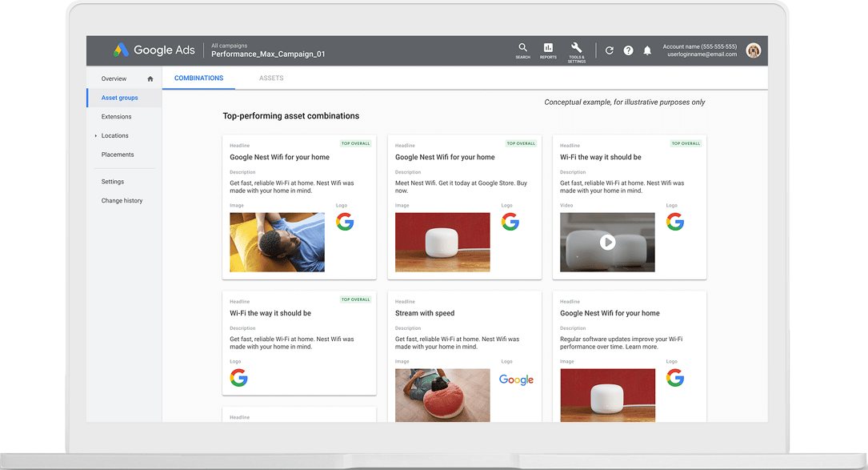Open the Nest Wifi image in the Meet Nest Wifi card
The image size is (868, 470).
point(442,242)
